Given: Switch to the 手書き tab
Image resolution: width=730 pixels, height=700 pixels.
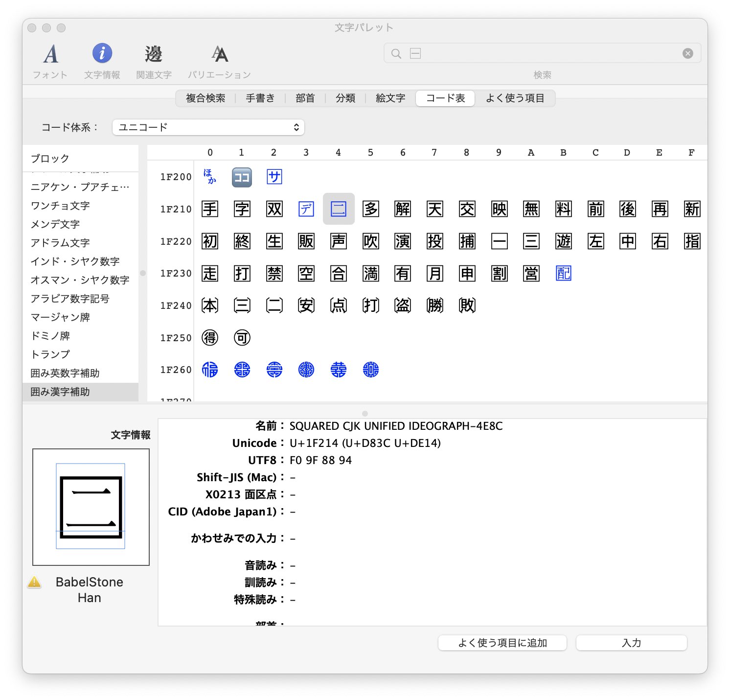Looking at the screenshot, I should [260, 98].
